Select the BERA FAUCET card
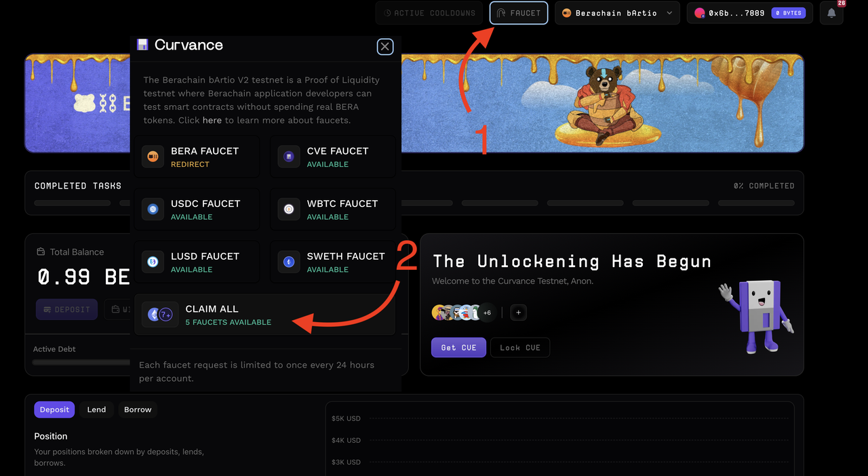Viewport: 868px width, 476px height. coord(197,157)
